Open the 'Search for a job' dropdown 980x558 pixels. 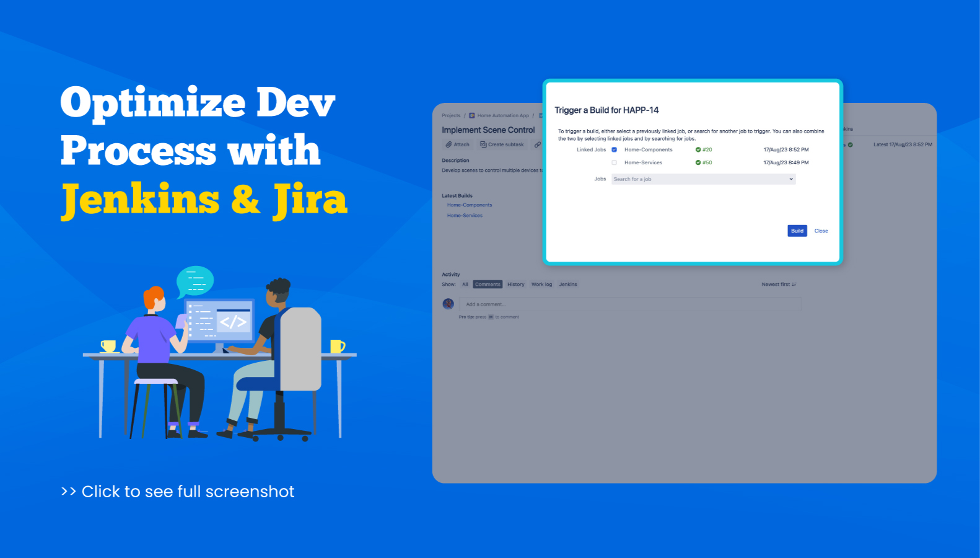coord(703,179)
